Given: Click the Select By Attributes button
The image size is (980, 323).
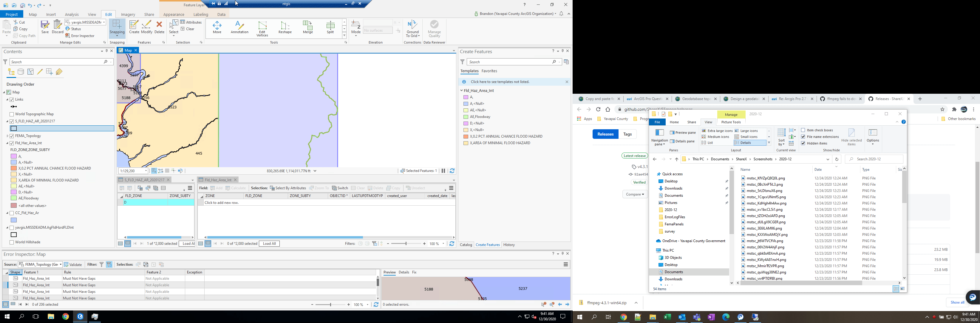Looking at the screenshot, I should point(288,188).
